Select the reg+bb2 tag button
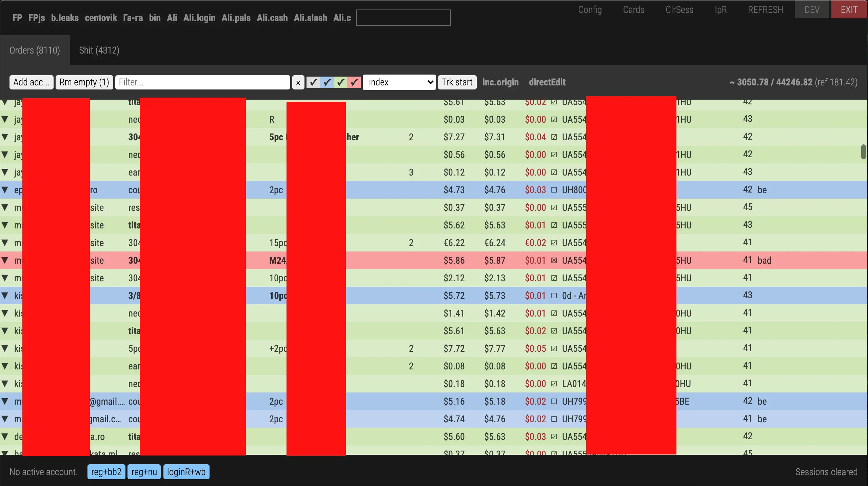The width and height of the screenshot is (868, 486). coord(106,472)
